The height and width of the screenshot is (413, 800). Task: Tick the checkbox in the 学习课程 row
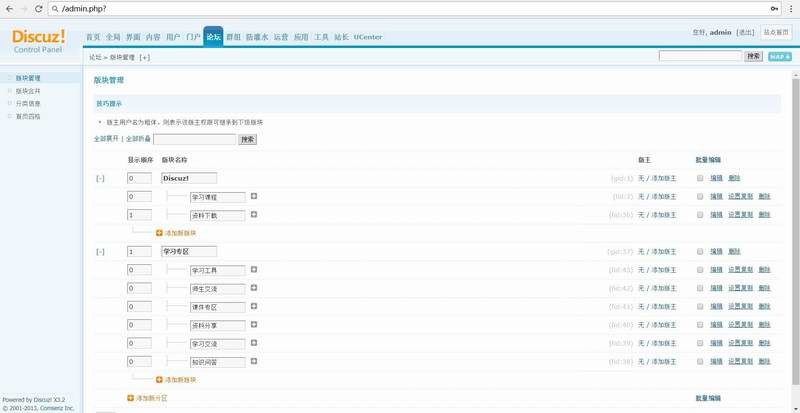[700, 197]
